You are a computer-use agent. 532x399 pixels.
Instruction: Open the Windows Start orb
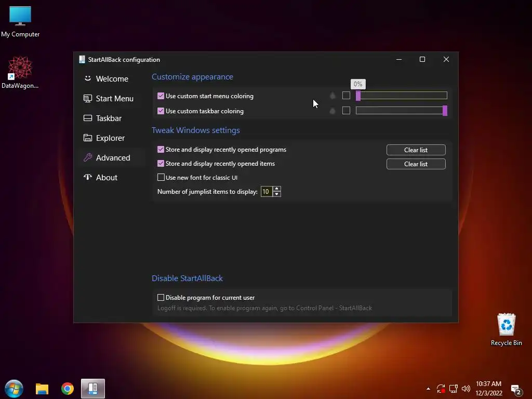14,389
